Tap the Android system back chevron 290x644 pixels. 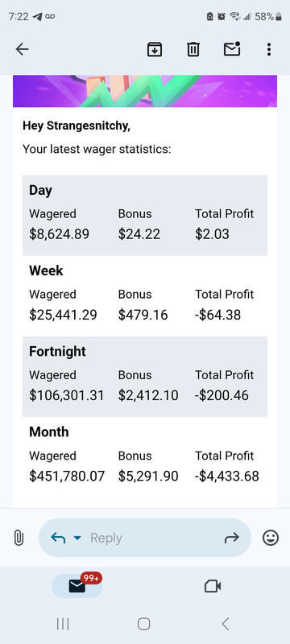(225, 625)
